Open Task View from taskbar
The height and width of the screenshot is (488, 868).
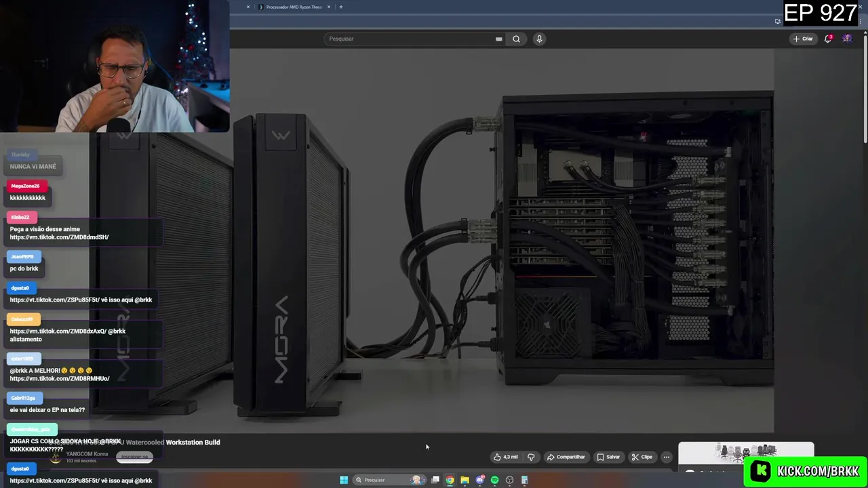(435, 480)
